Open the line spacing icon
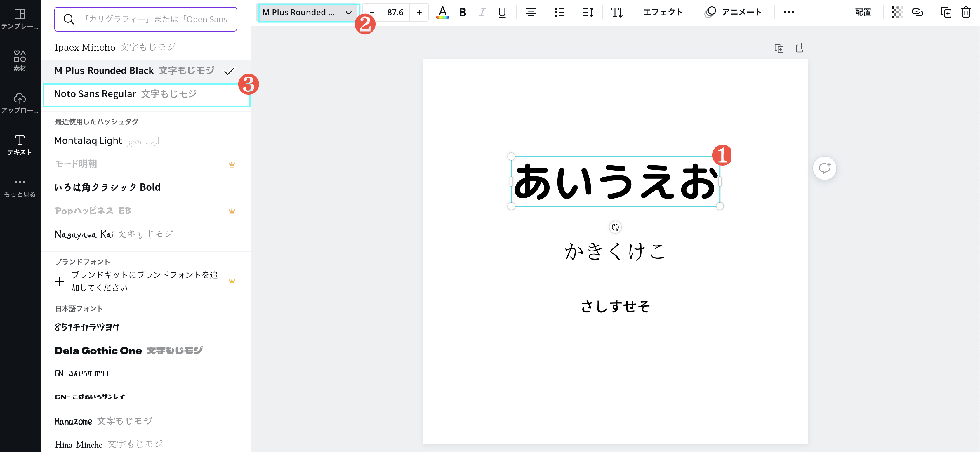980x452 pixels. 588,12
